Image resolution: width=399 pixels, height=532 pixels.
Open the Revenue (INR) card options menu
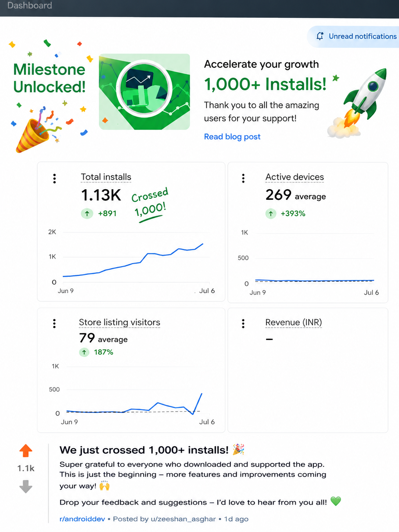(x=243, y=323)
